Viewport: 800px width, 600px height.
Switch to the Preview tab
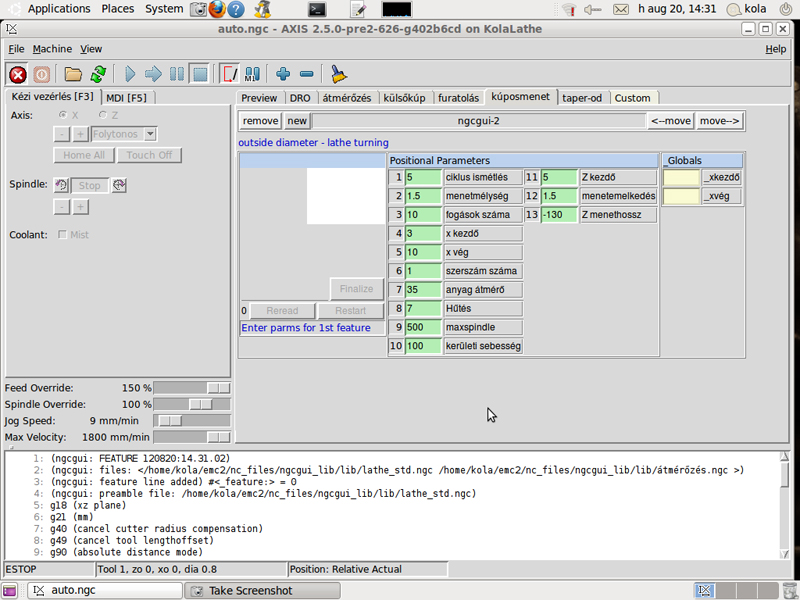(259, 98)
